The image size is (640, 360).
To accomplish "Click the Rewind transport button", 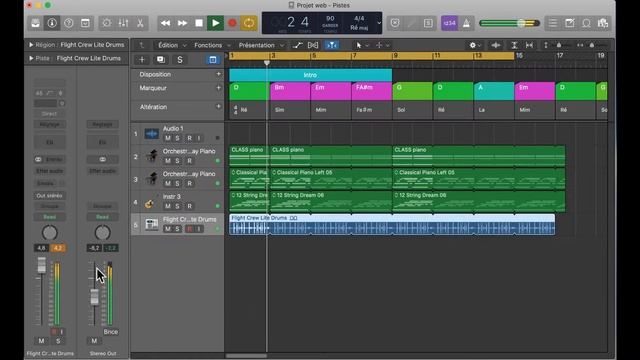I will tap(165, 23).
